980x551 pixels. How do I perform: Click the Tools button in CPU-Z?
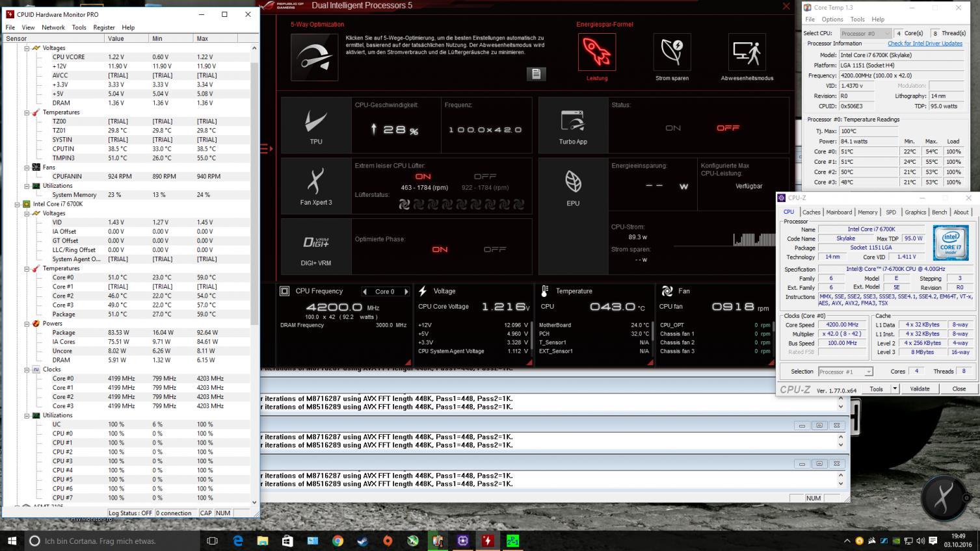pos(876,389)
